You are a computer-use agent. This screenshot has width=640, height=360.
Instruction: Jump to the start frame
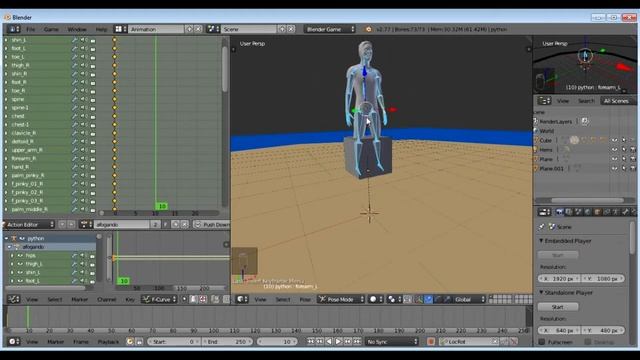[311, 342]
